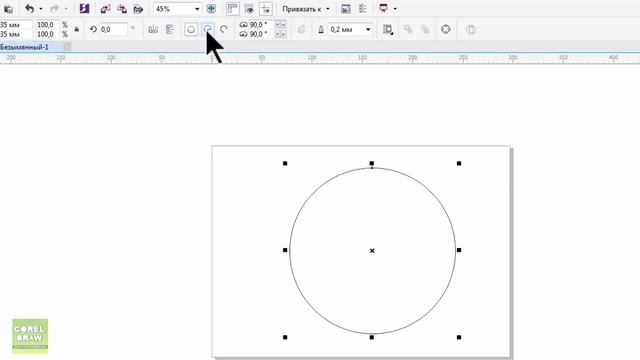Click the X center marker of the circle
The image size is (640, 360).
(x=372, y=251)
